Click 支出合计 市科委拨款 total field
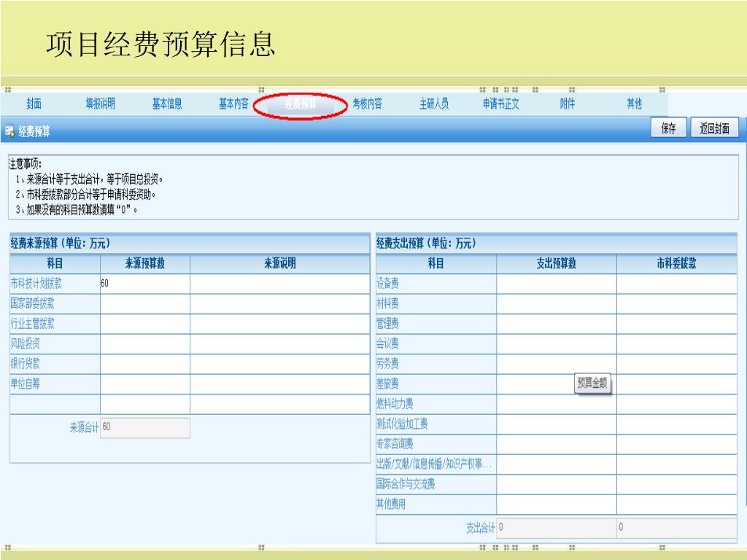The image size is (747, 560). (x=677, y=528)
